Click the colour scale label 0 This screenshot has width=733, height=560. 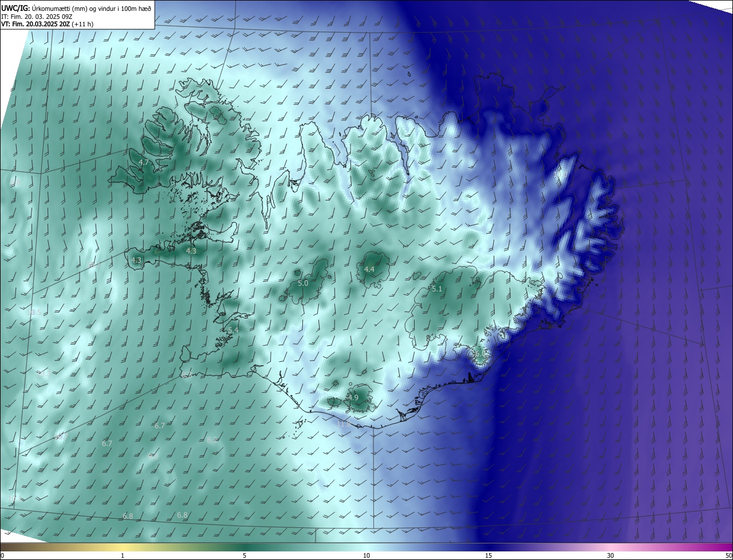2,555
